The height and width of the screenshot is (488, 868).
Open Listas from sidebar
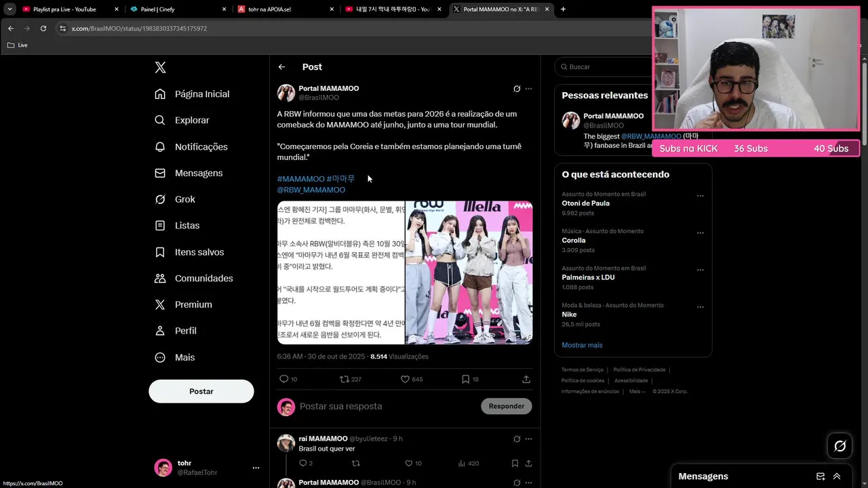177,225
